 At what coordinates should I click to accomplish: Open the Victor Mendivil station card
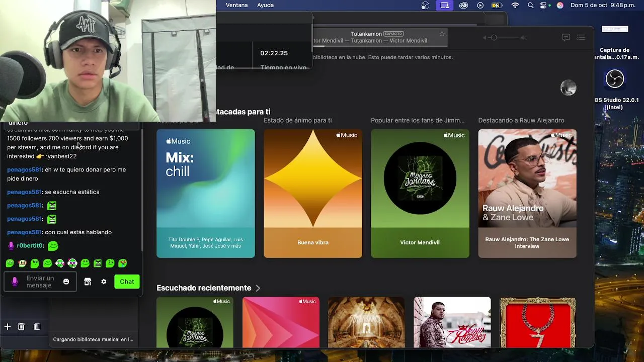click(420, 194)
